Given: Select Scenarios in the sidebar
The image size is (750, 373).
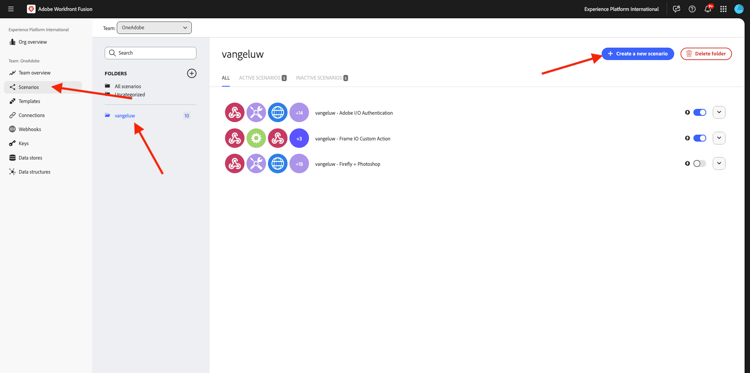Looking at the screenshot, I should pos(43,87).
